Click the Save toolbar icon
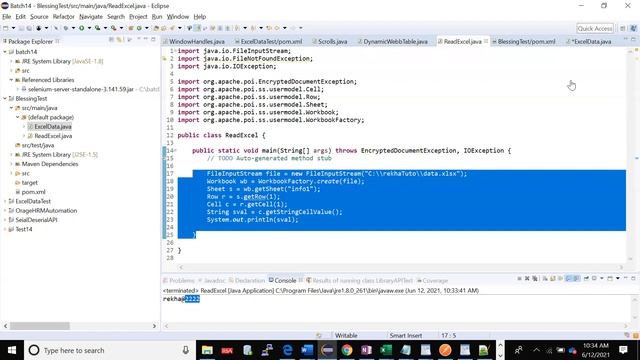Screen dimensions: 640x360 21,28
